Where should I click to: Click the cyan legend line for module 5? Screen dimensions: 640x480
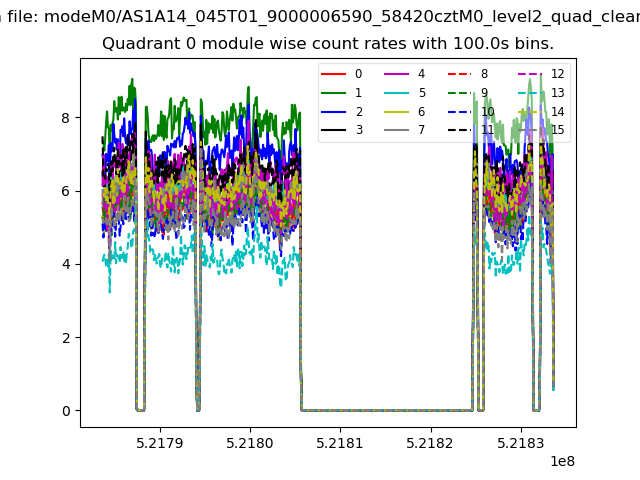click(396, 93)
